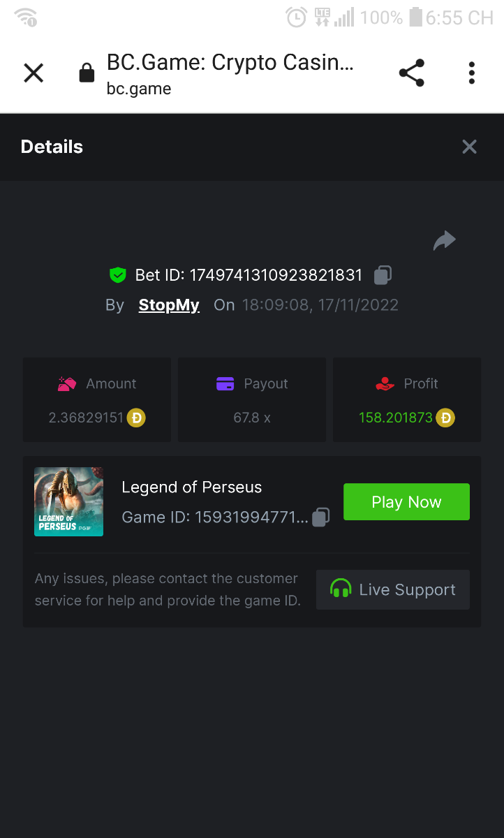Open StopMy user profile

click(169, 305)
